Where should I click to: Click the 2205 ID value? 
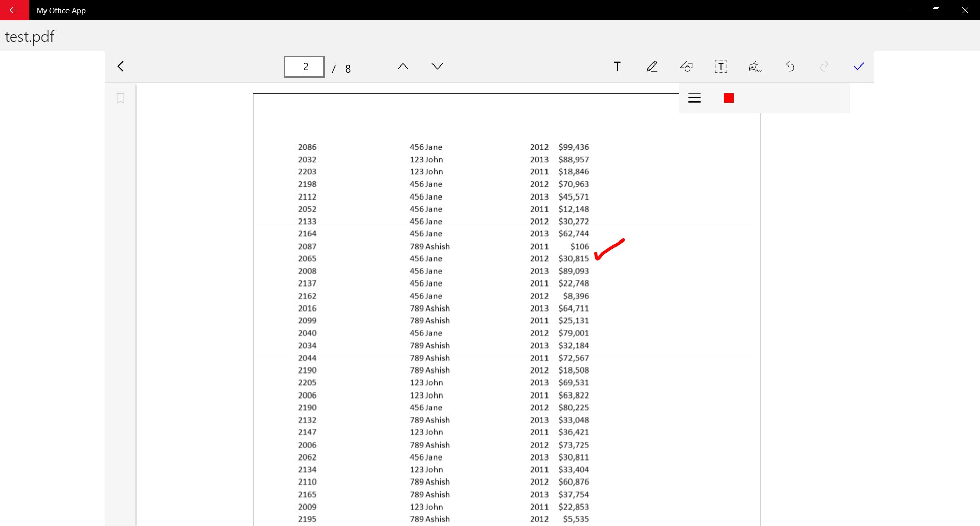click(x=307, y=383)
